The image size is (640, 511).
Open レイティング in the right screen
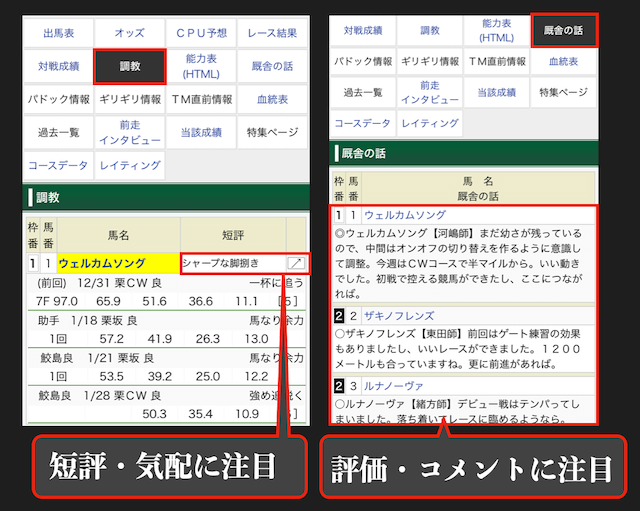430,123
